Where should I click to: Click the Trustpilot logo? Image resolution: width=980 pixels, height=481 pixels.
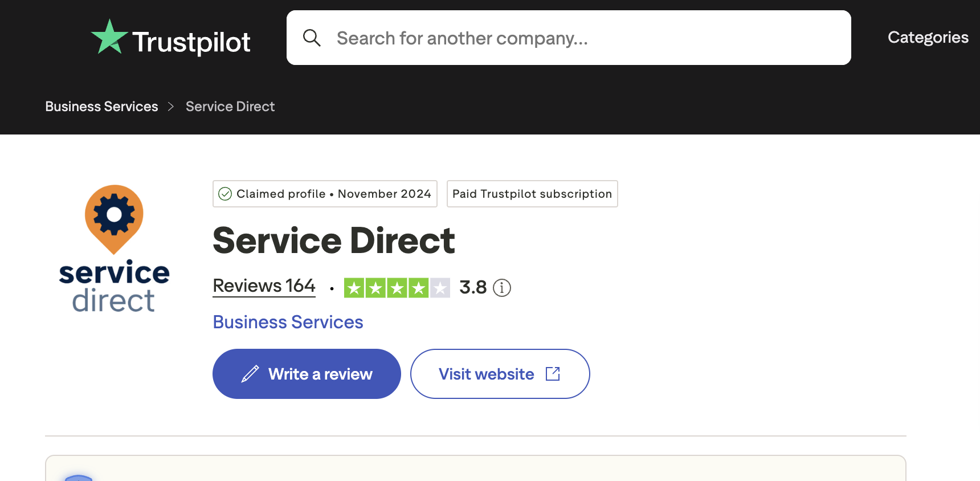(x=170, y=38)
